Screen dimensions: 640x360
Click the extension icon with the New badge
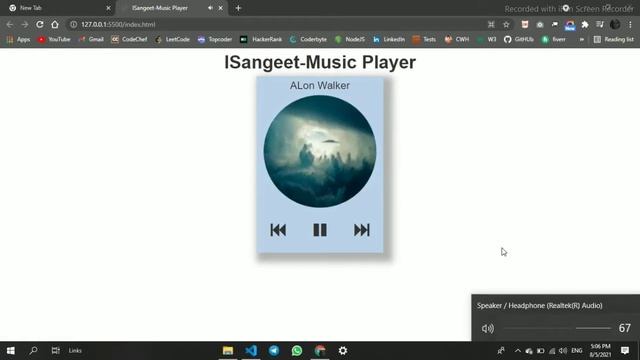pyautogui.click(x=570, y=25)
